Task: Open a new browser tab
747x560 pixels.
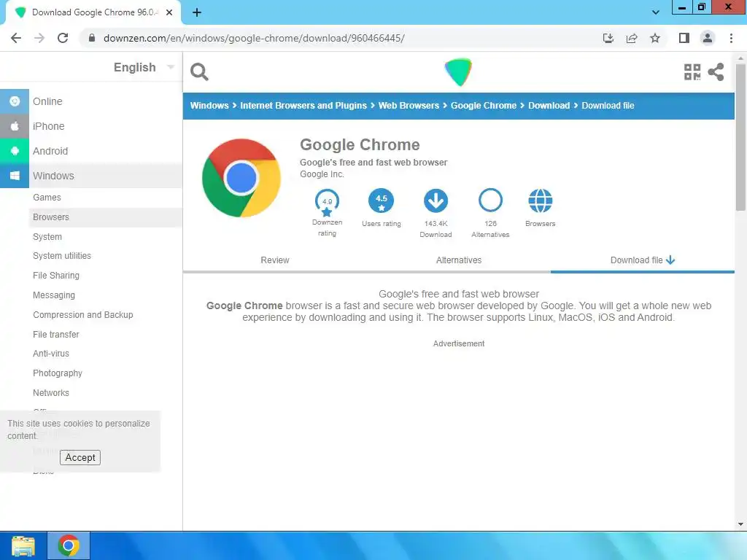Action: click(197, 12)
